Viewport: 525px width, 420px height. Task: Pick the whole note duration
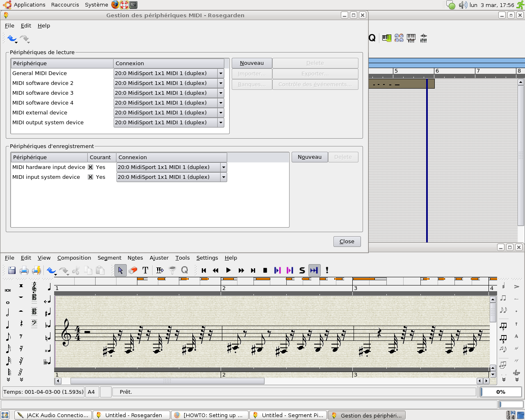(x=8, y=302)
